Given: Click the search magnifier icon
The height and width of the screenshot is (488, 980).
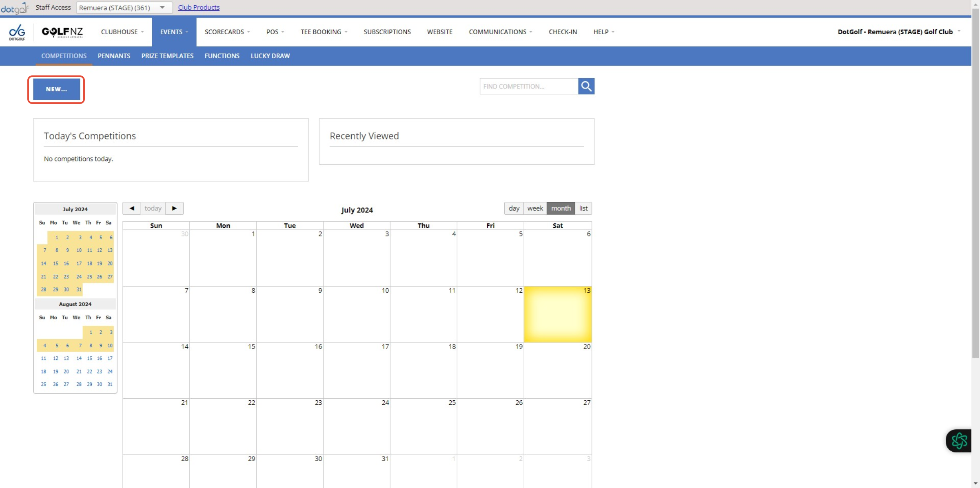Looking at the screenshot, I should [x=586, y=86].
